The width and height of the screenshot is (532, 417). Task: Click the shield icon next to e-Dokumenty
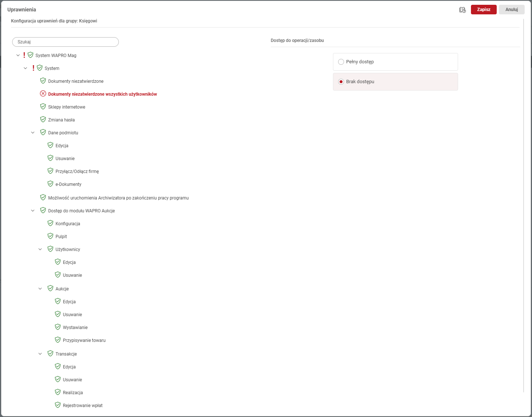[x=50, y=184]
